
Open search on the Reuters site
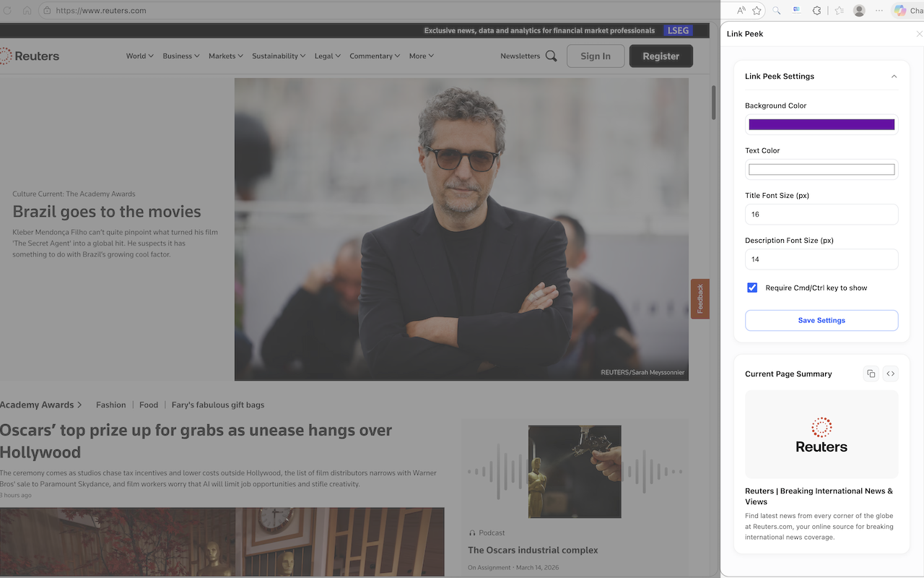click(x=551, y=56)
